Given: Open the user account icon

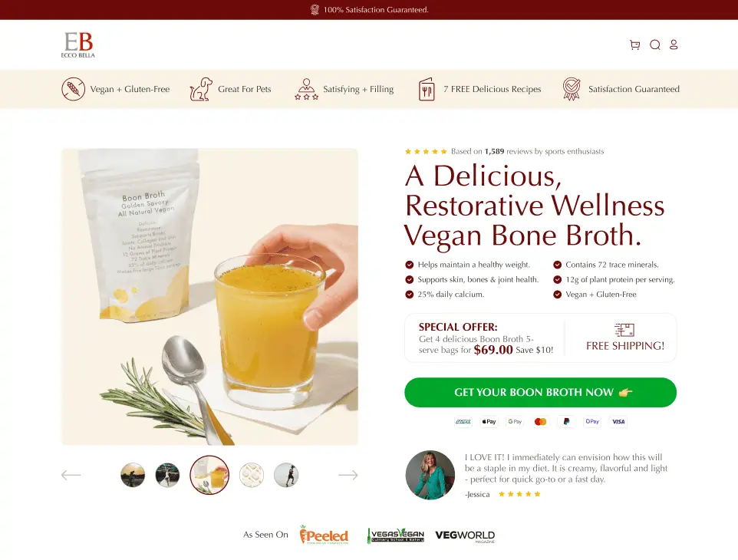Looking at the screenshot, I should pos(674,44).
